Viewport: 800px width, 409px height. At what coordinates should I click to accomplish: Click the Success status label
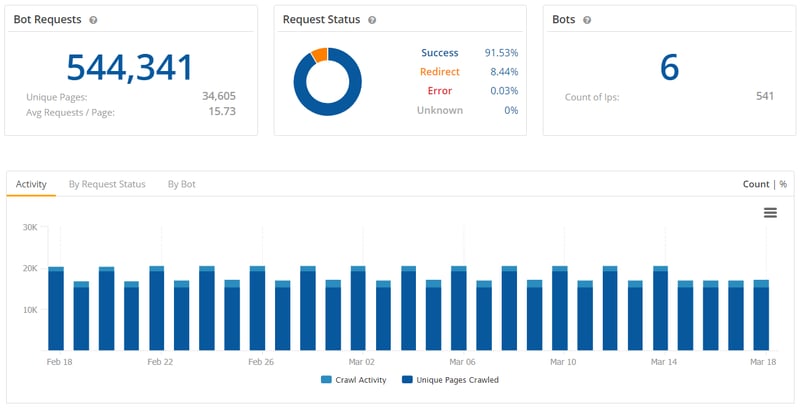pos(440,53)
